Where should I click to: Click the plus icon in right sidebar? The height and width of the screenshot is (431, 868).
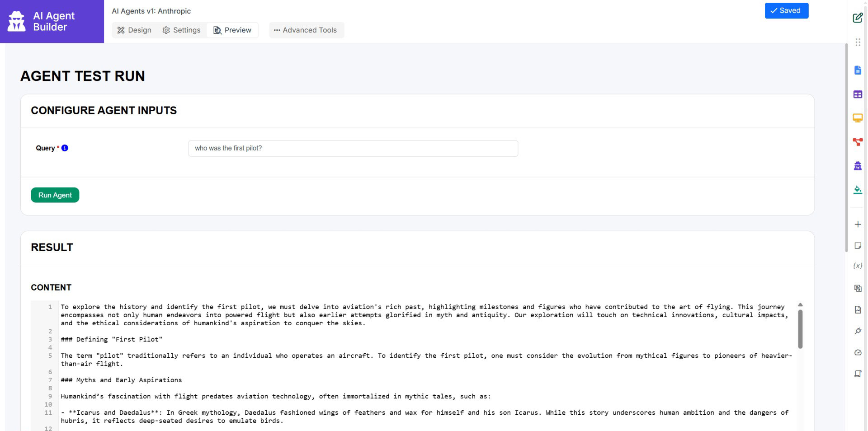point(858,225)
